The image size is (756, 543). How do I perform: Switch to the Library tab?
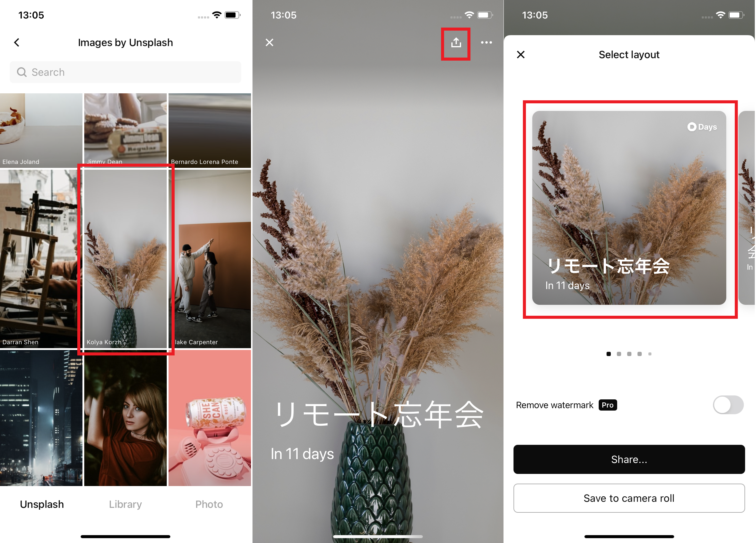point(125,504)
